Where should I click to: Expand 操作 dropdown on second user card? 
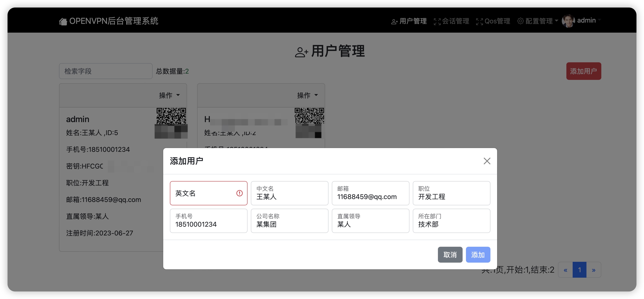[x=307, y=95]
